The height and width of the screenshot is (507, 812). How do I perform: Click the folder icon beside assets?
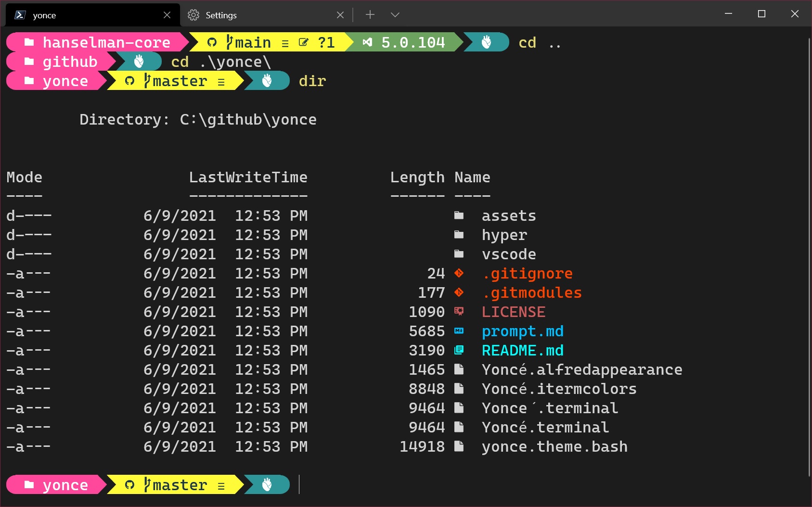point(459,215)
